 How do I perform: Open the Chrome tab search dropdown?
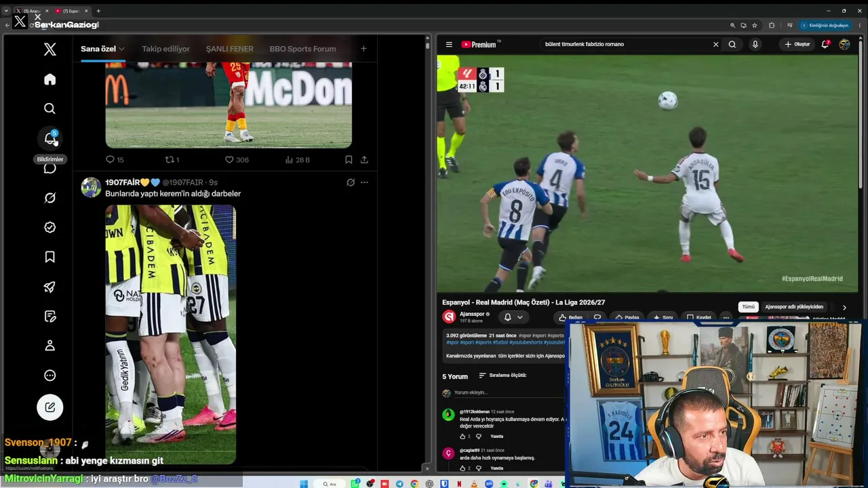tap(6, 11)
